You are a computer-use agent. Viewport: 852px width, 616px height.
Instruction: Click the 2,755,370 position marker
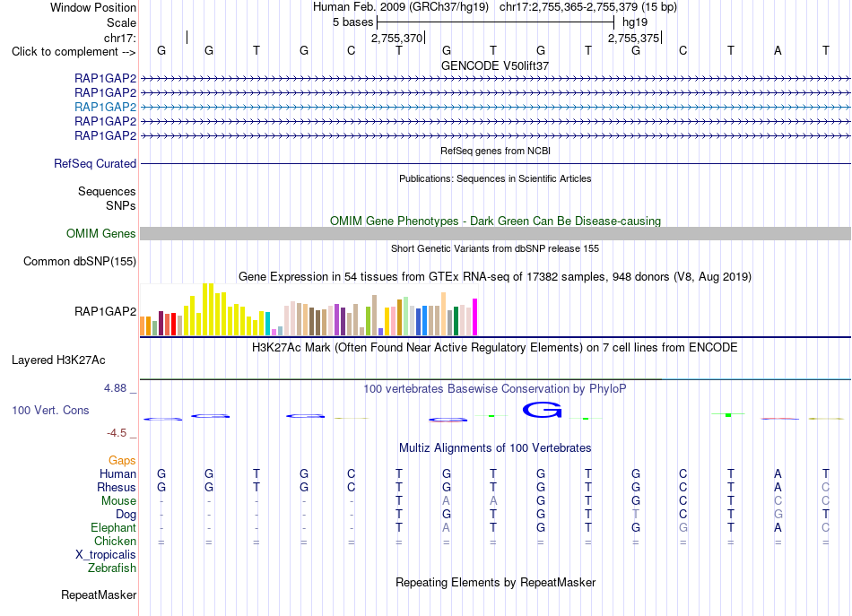tap(396, 38)
